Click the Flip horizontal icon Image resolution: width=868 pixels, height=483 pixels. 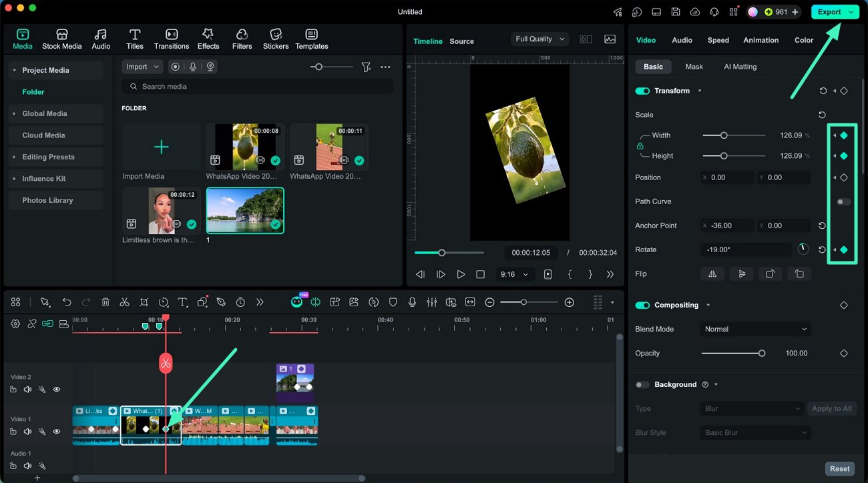(x=712, y=274)
